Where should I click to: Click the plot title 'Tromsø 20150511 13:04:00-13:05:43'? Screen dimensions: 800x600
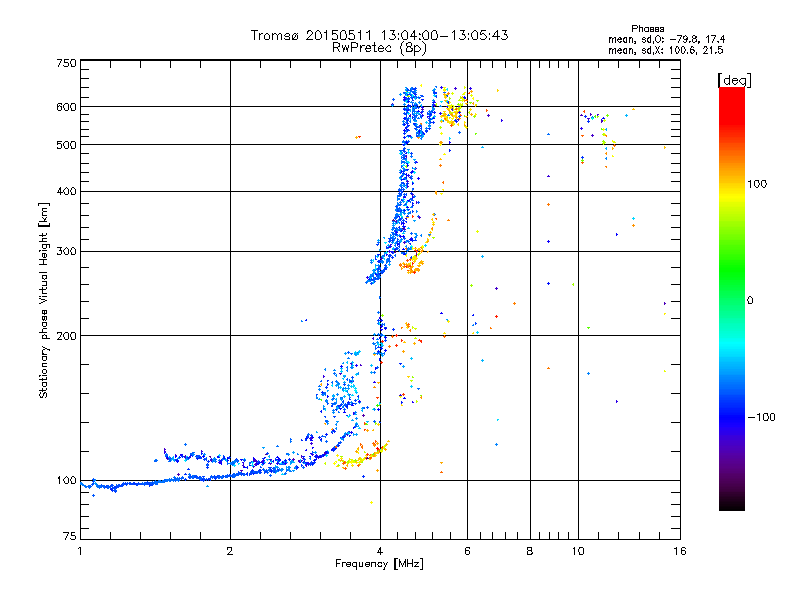(379, 35)
